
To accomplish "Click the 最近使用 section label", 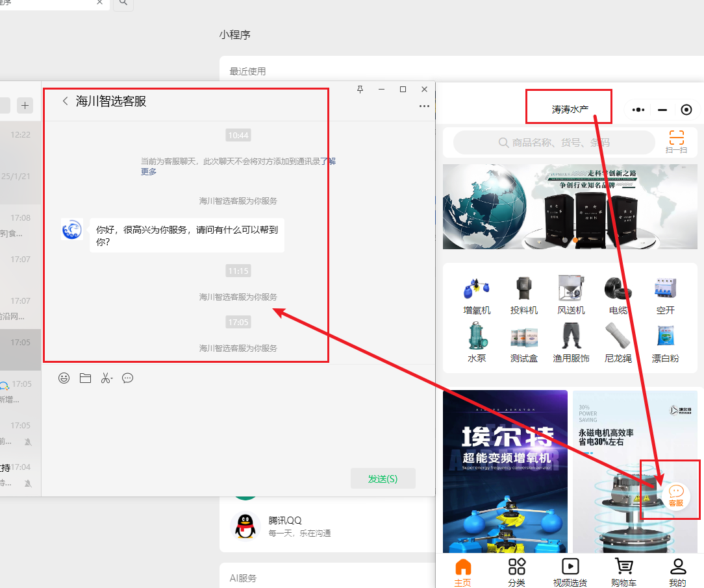I will coord(247,71).
